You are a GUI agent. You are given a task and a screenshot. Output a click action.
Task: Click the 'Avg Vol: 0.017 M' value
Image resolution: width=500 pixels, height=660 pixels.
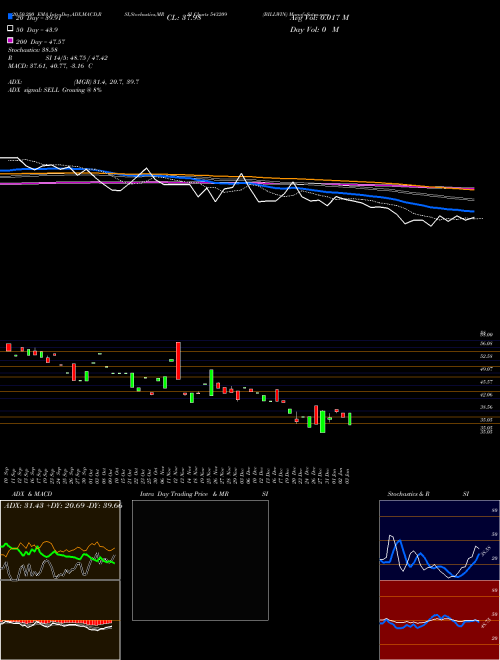click(319, 18)
